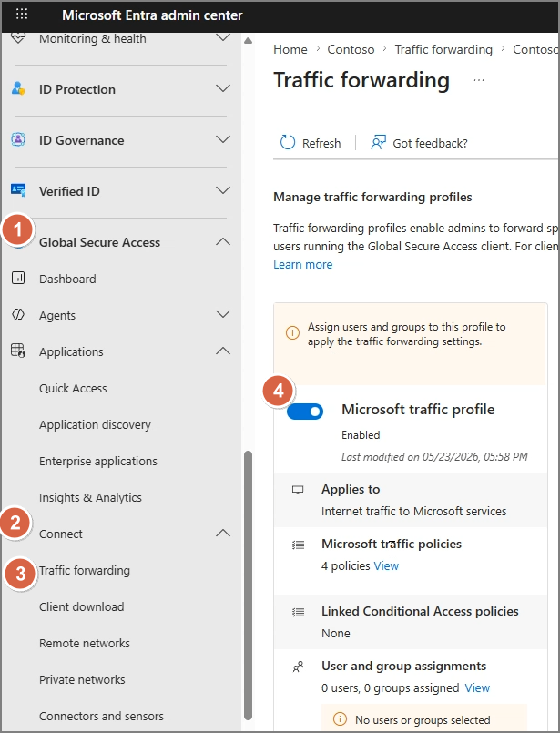Click View link for 4 policies
The height and width of the screenshot is (733, 560).
tap(386, 566)
